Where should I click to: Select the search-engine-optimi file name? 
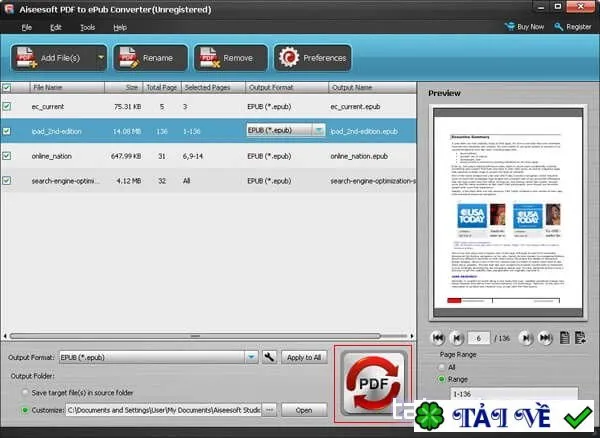(x=65, y=181)
